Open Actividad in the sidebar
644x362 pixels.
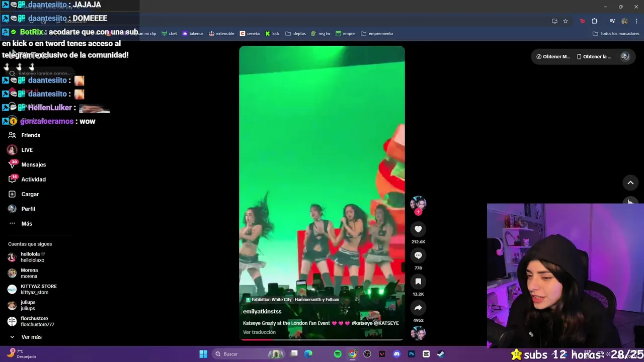pos(33,179)
